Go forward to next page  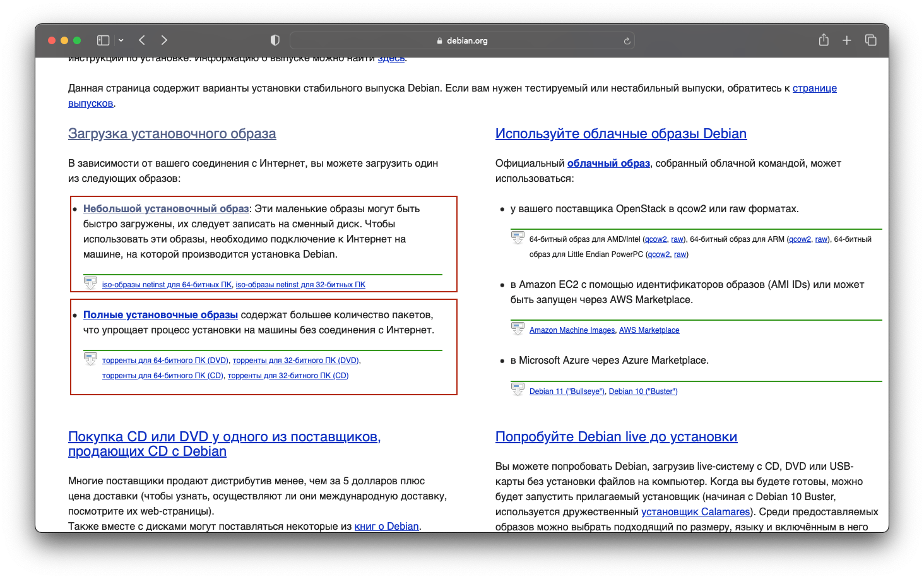tap(164, 40)
